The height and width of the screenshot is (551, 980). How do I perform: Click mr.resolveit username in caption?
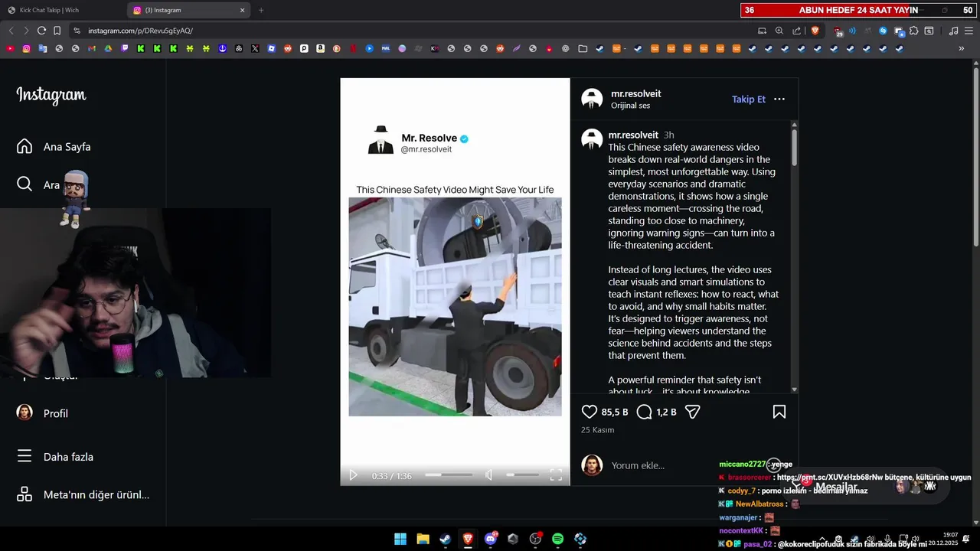click(633, 135)
